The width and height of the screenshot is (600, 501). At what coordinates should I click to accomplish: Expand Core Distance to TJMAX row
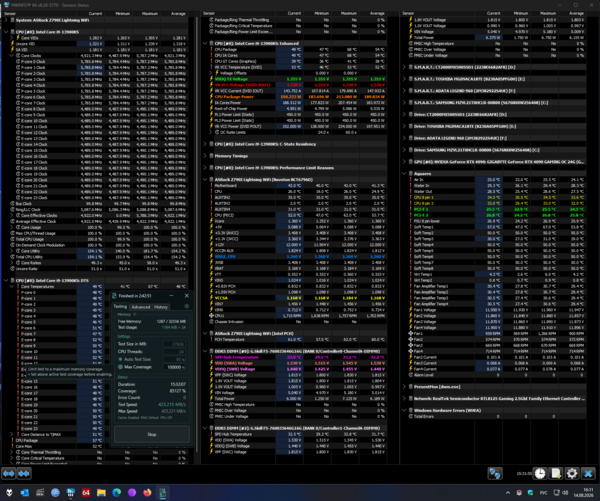pos(11,434)
